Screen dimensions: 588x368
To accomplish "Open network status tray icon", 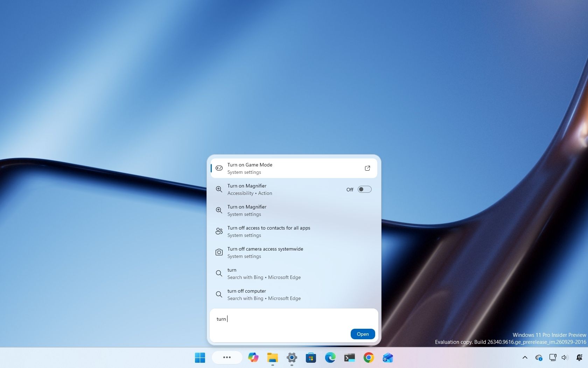I will pos(553,357).
